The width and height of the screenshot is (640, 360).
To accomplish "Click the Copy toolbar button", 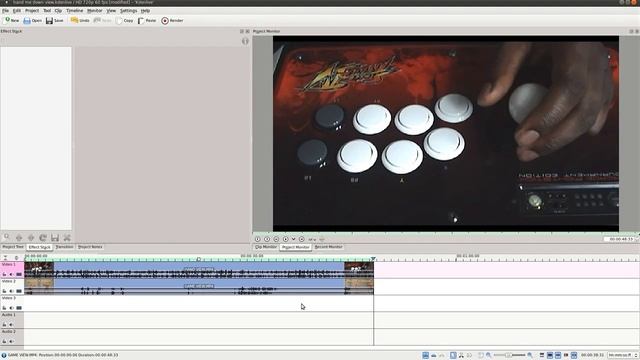I will (125, 20).
